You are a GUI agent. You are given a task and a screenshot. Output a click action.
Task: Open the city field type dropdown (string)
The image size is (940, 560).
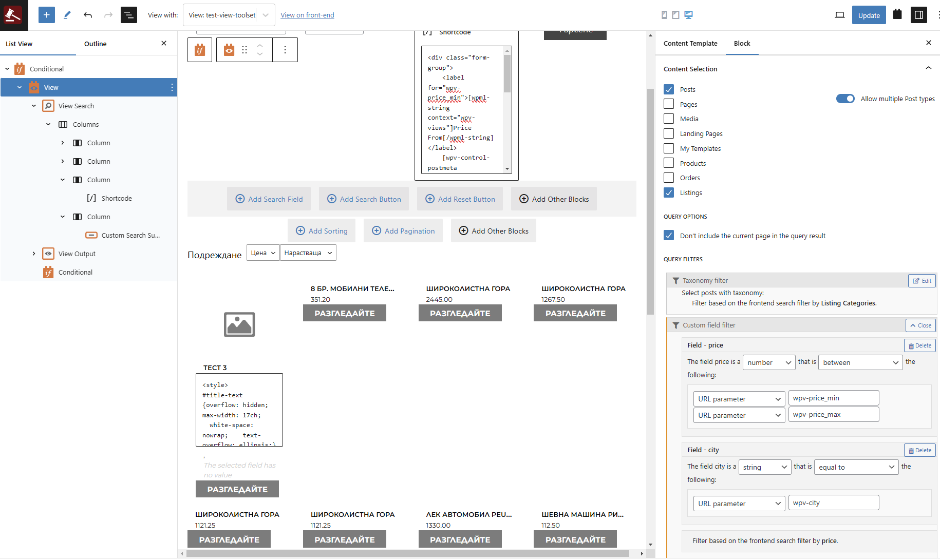tap(765, 467)
